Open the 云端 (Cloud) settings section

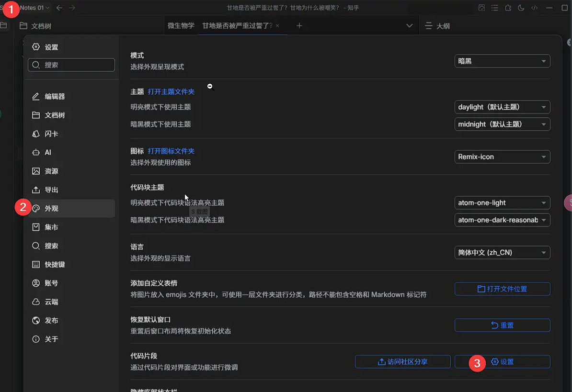(51, 302)
